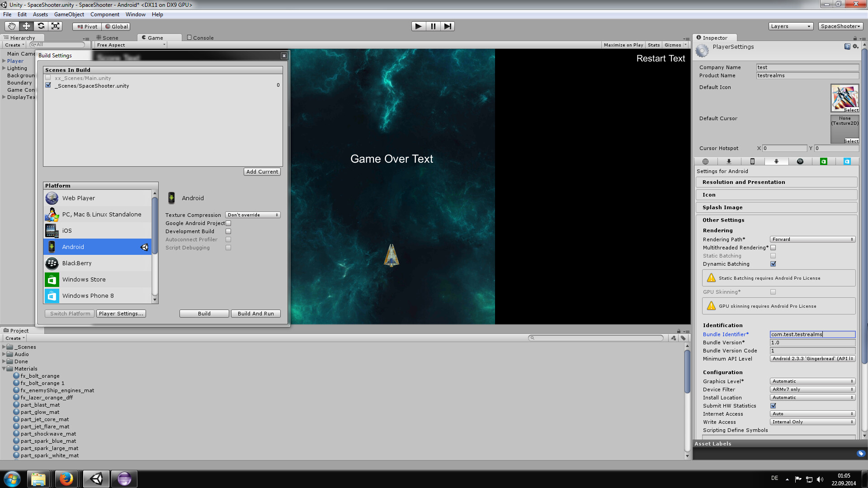Open the Windows Store settings tab in PlayerSettings
The image size is (868, 488).
[x=824, y=161]
